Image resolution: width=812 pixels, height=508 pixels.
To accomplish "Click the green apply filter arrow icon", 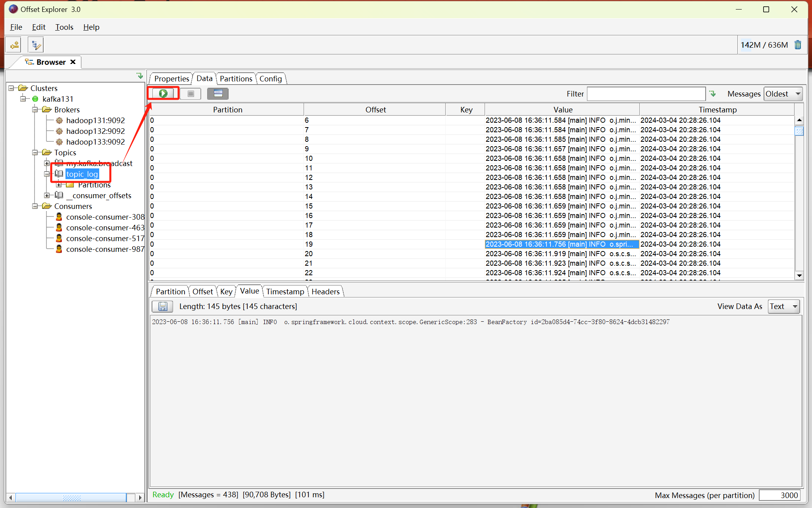I will click(713, 94).
